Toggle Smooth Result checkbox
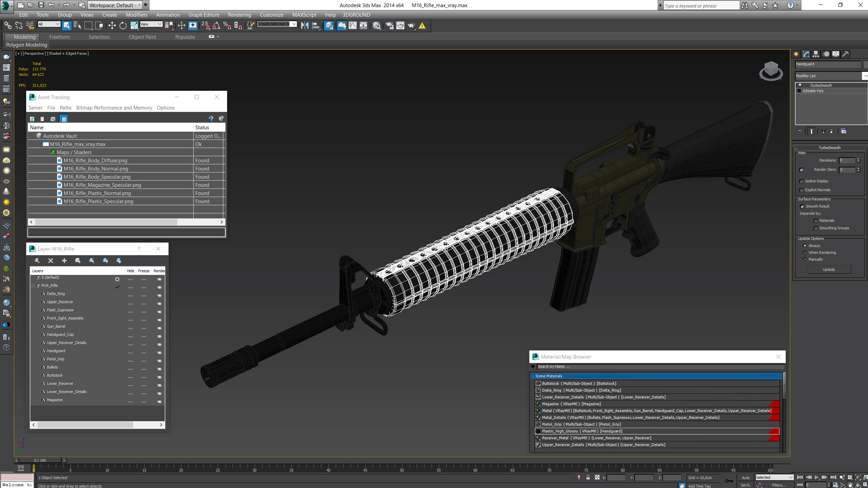 tap(802, 206)
